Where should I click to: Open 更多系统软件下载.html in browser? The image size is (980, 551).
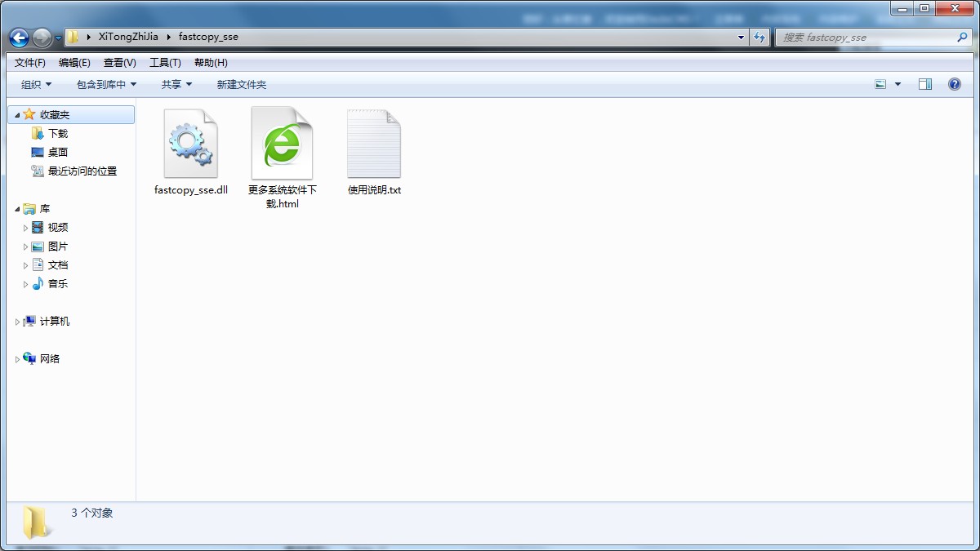pos(282,143)
